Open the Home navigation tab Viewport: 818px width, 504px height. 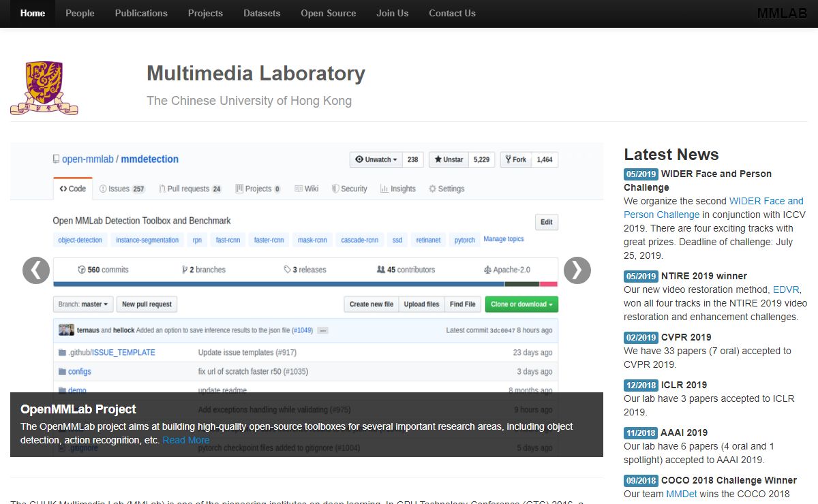pos(33,13)
